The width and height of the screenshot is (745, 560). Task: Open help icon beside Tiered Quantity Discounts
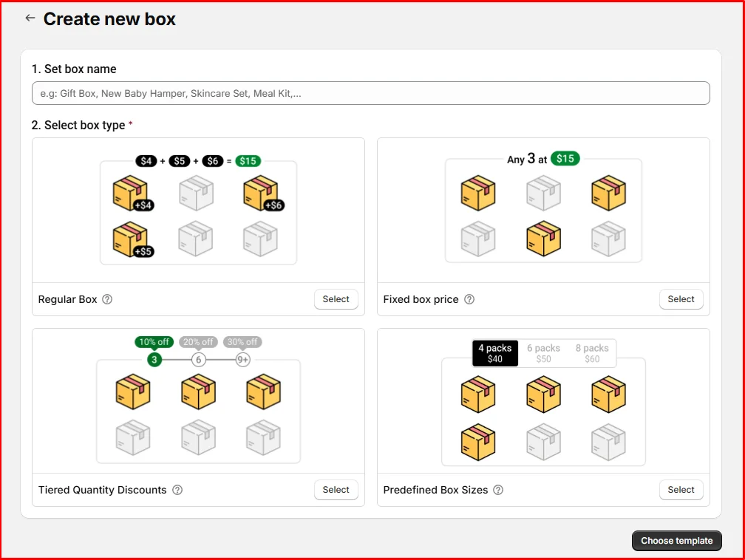tap(177, 490)
